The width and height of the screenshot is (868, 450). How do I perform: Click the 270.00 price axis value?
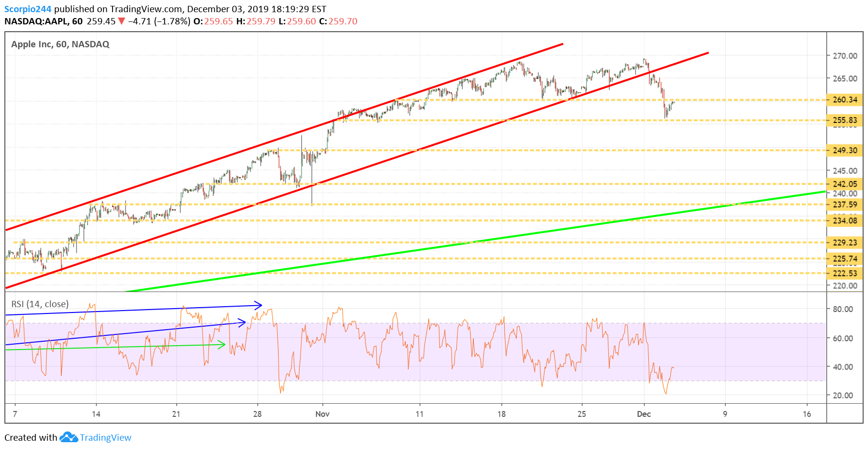pos(845,56)
